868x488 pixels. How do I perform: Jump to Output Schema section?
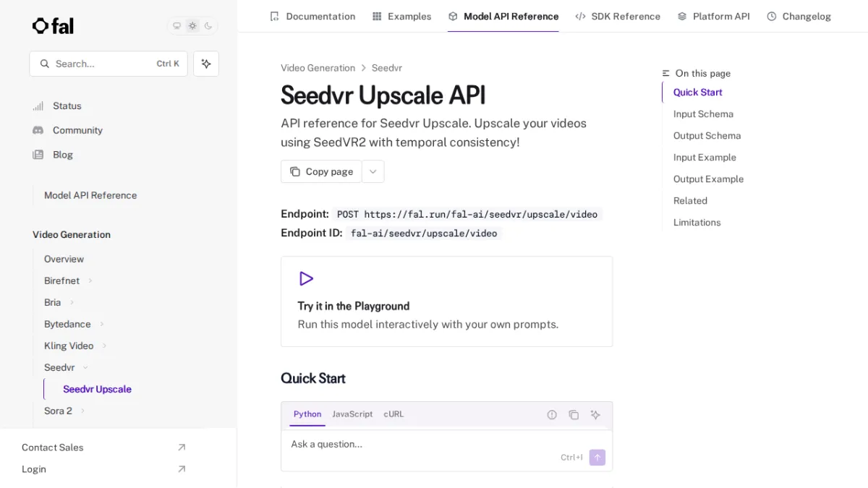tap(707, 135)
